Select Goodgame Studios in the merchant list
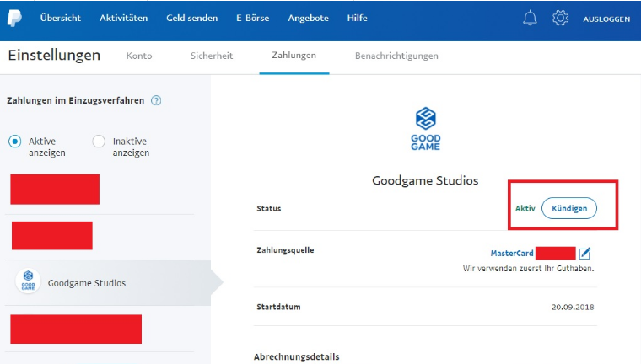Image resolution: width=641 pixels, height=364 pixels. [108, 283]
